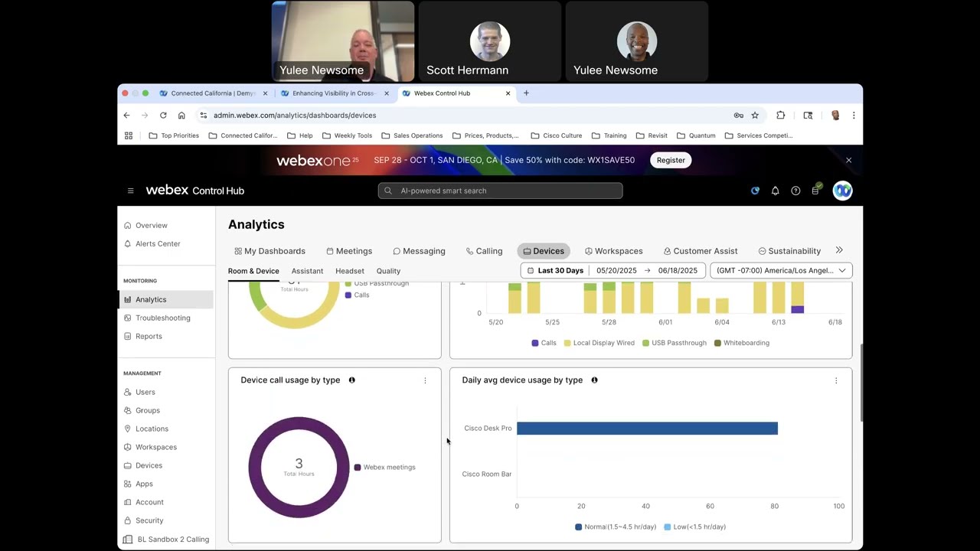Open the user profile avatar
Screen dimensions: 980x551
[842, 191]
